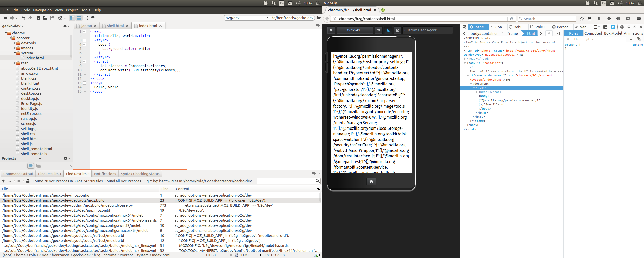Click the globe preview-in-browser icon
This screenshot has width=644, height=258.
click(60, 18)
